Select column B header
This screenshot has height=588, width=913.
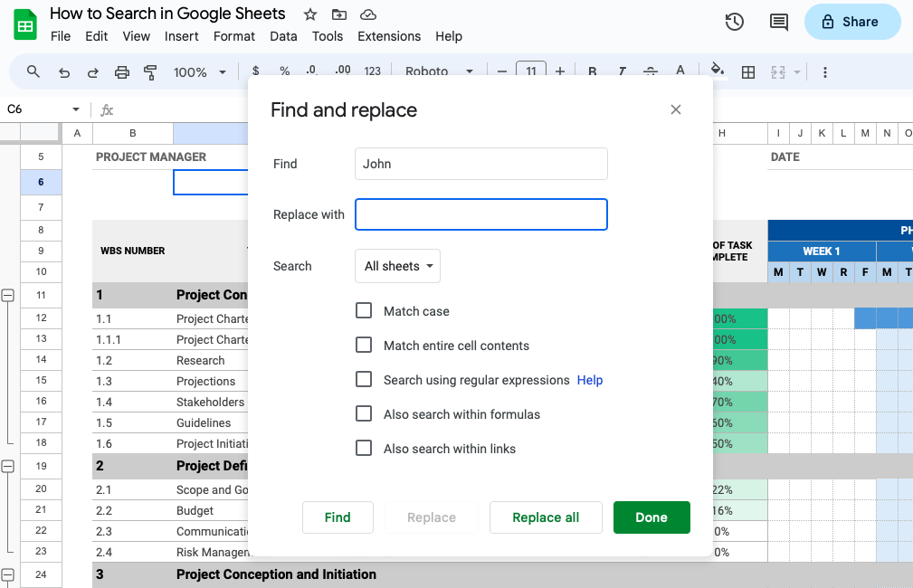point(133,133)
